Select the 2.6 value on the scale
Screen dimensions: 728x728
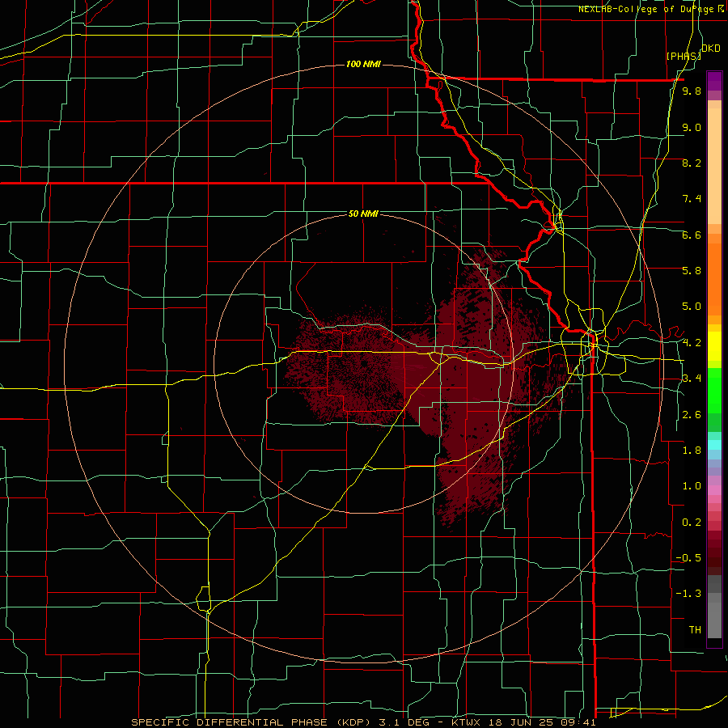pos(692,415)
